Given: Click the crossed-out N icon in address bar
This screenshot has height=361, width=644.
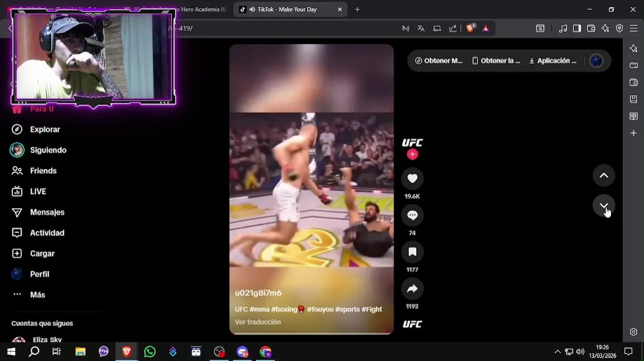Looking at the screenshot, I should click(x=405, y=29).
